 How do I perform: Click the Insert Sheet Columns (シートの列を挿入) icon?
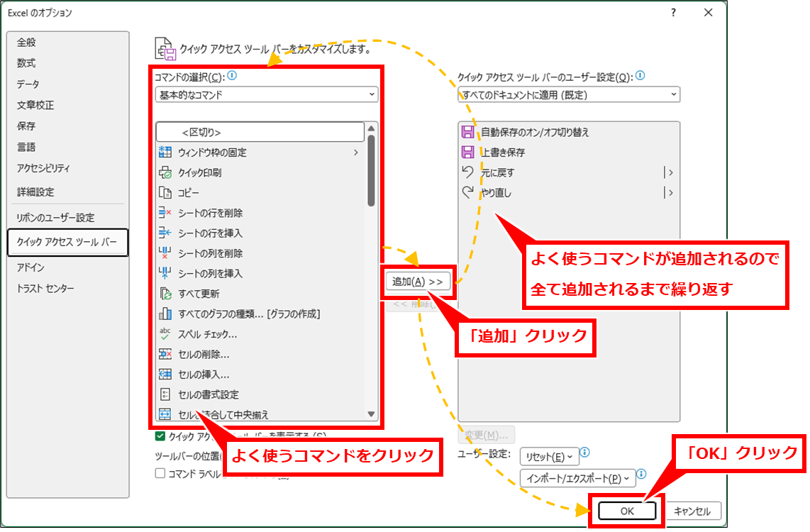click(x=165, y=273)
